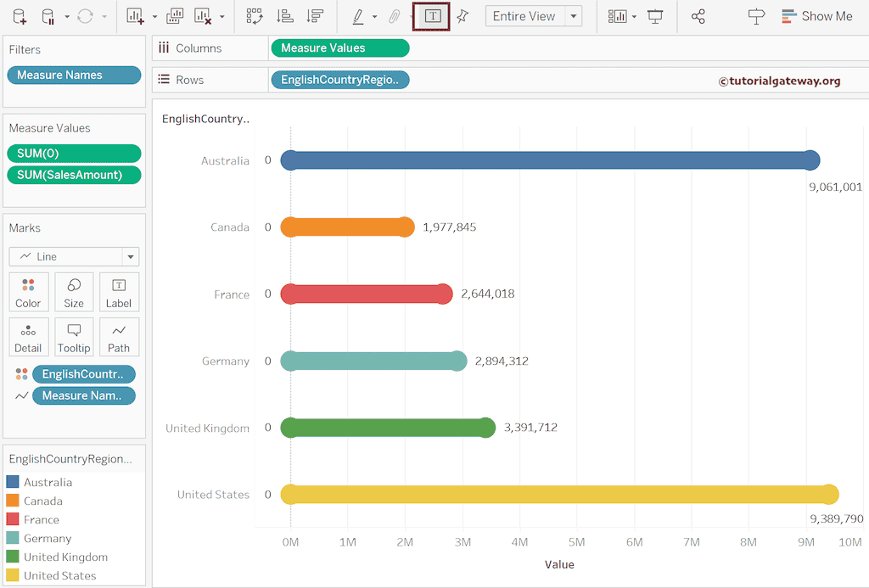
Task: Open the Entire View fit dropdown
Action: [x=573, y=15]
